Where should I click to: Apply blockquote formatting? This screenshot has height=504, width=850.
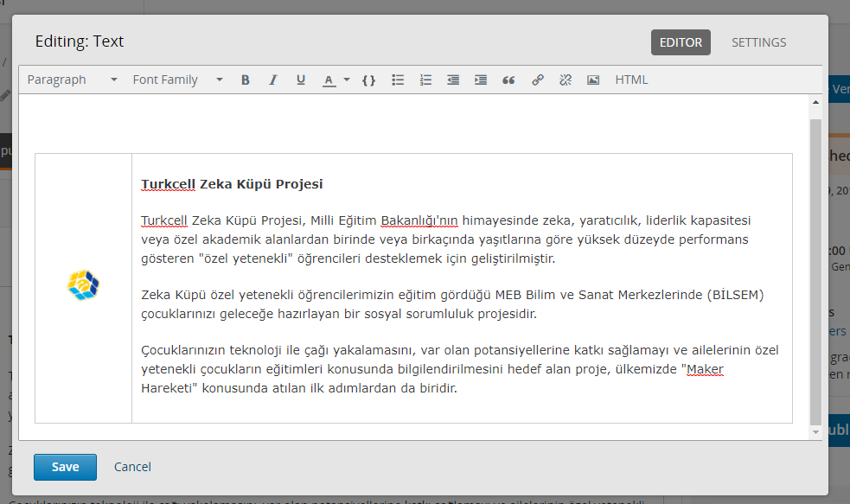(x=508, y=80)
